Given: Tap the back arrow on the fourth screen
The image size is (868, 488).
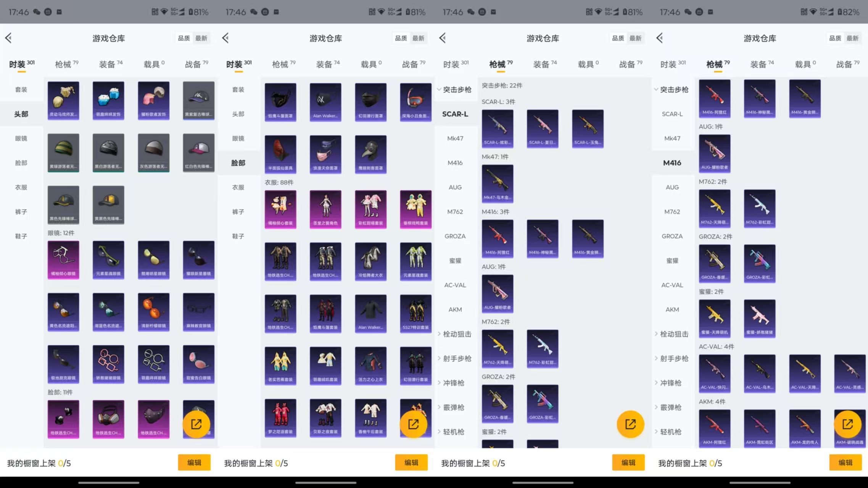Looking at the screenshot, I should coord(660,38).
